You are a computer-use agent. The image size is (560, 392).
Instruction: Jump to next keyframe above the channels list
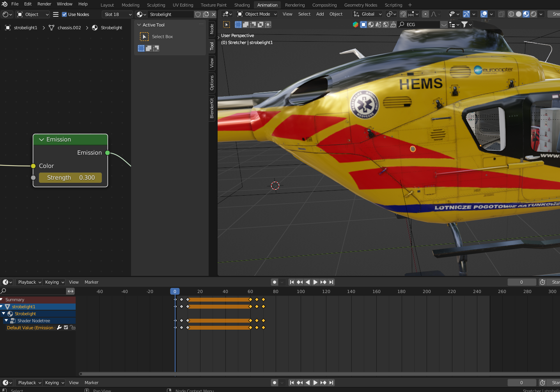tap(323, 282)
